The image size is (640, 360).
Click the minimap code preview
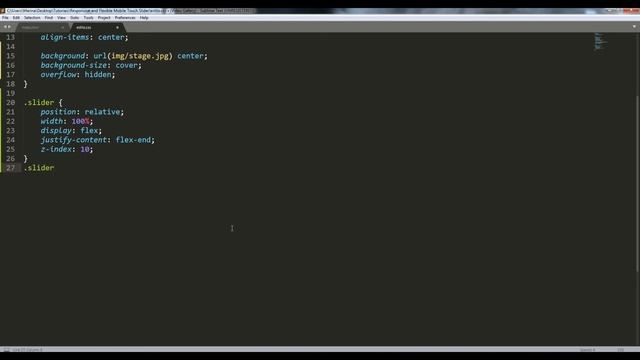600,41
